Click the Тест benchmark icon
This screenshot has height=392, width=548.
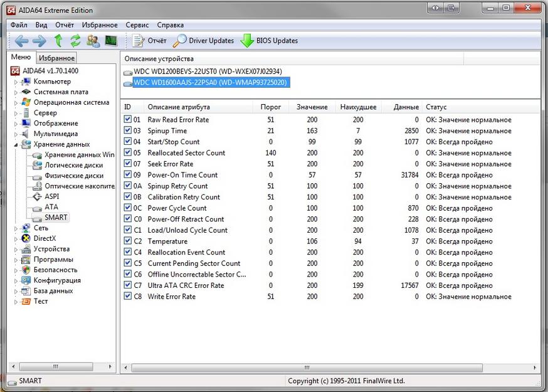(x=26, y=301)
